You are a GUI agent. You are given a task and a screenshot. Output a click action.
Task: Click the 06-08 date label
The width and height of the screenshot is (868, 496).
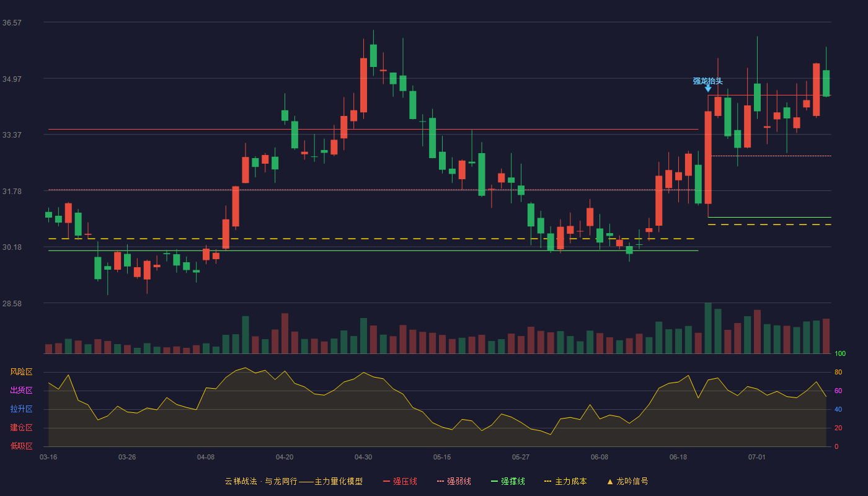tap(600, 457)
